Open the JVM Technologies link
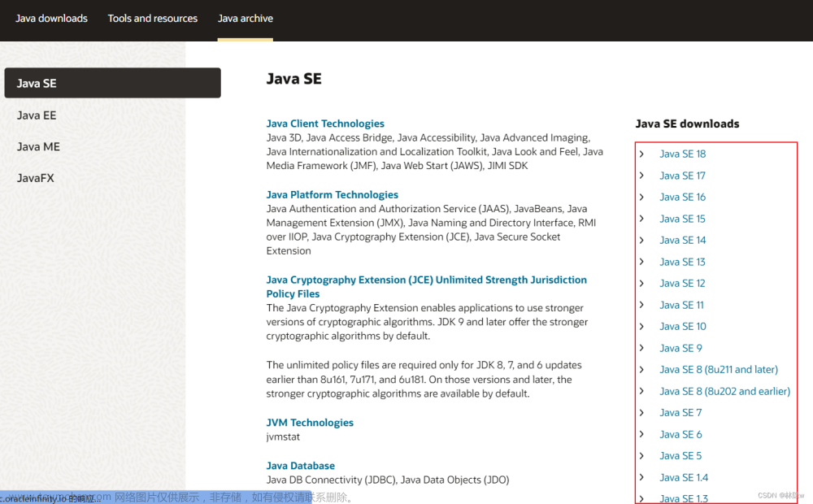The image size is (813, 504). click(310, 423)
